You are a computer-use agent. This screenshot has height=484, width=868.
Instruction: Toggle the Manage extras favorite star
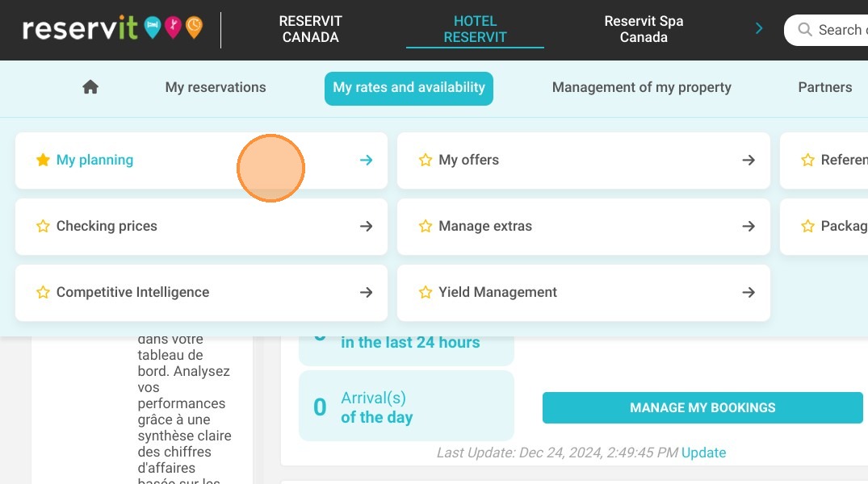click(x=426, y=226)
